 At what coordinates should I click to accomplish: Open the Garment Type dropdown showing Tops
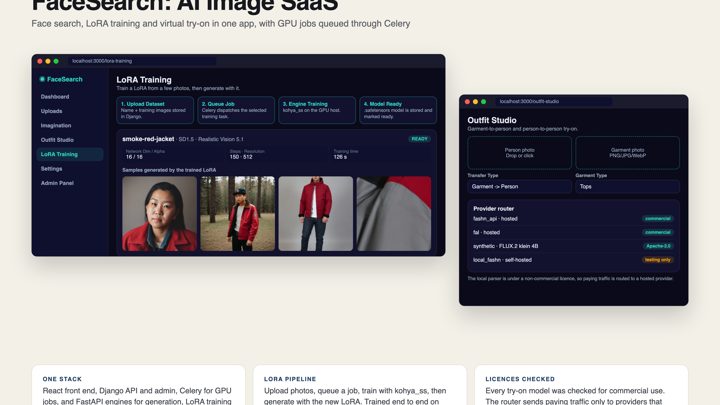click(x=627, y=186)
